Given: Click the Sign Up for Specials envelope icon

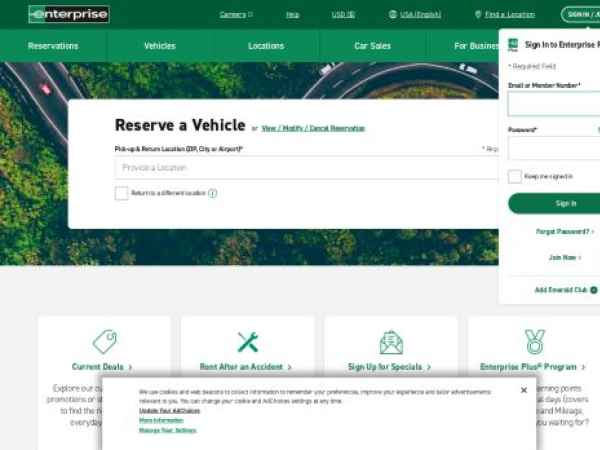Looking at the screenshot, I should (x=391, y=342).
